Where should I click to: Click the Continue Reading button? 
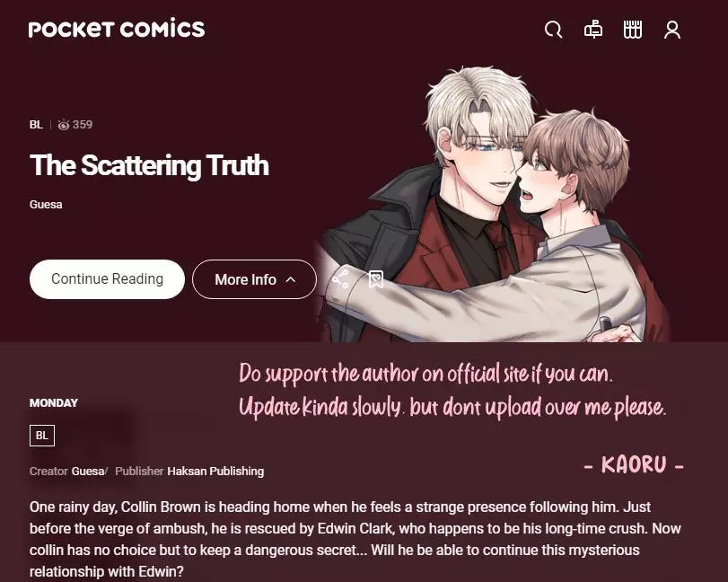107,278
